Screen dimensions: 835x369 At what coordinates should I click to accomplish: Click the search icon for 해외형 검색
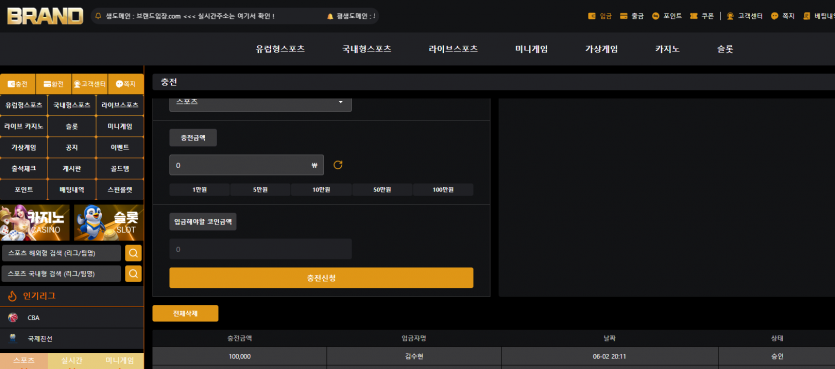coord(133,253)
